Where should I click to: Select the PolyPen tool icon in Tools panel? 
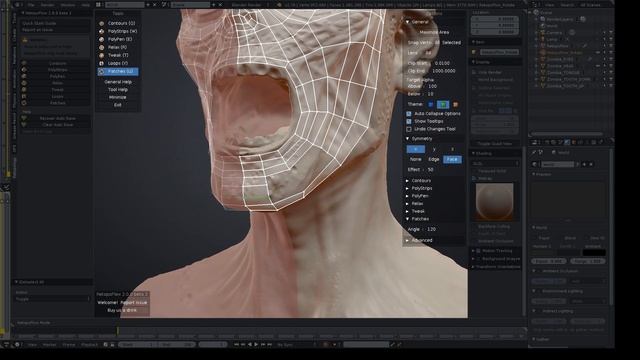click(x=102, y=40)
